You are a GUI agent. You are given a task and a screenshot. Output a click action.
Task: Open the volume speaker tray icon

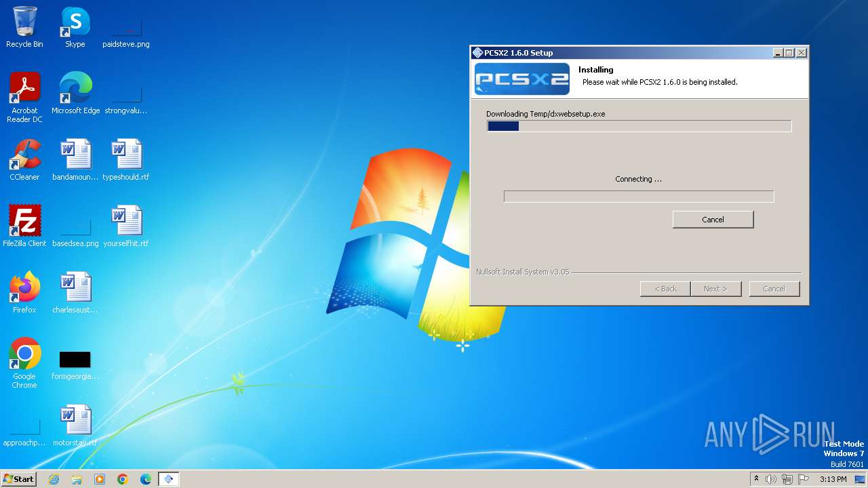771,479
